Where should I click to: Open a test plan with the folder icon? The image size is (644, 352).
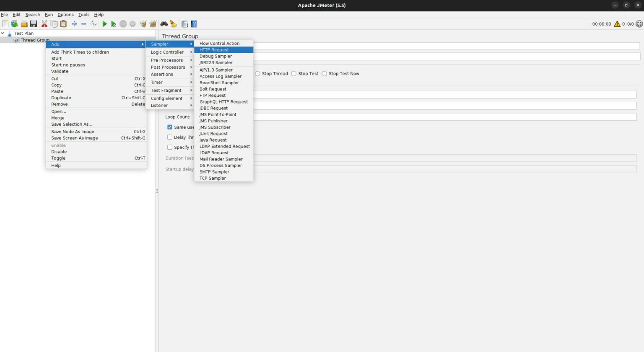(x=23, y=24)
